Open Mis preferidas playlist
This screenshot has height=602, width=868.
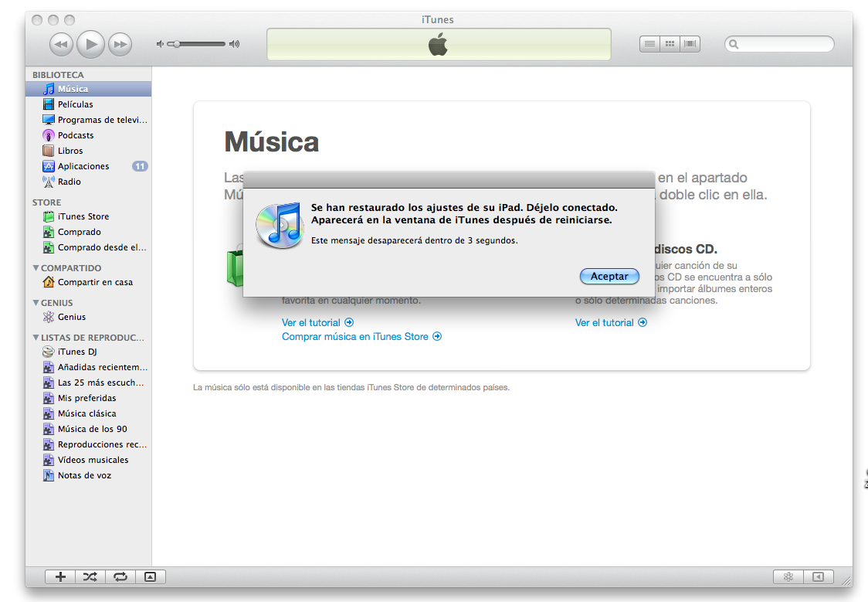pyautogui.click(x=89, y=398)
